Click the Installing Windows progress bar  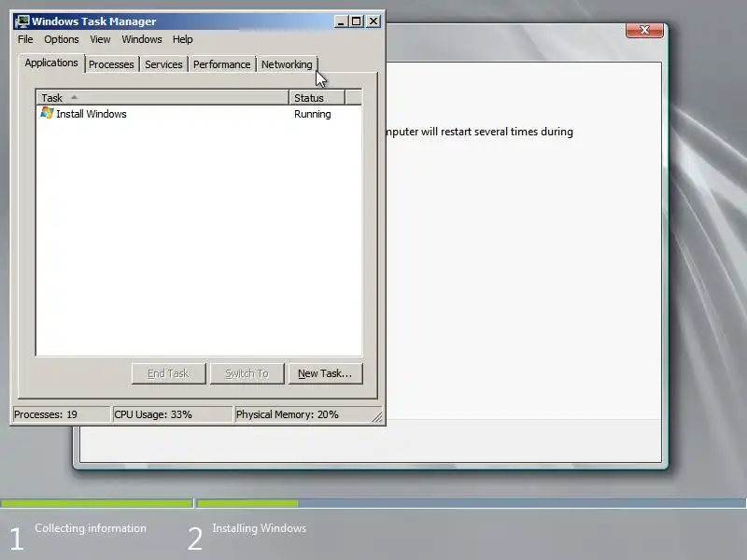(472, 503)
